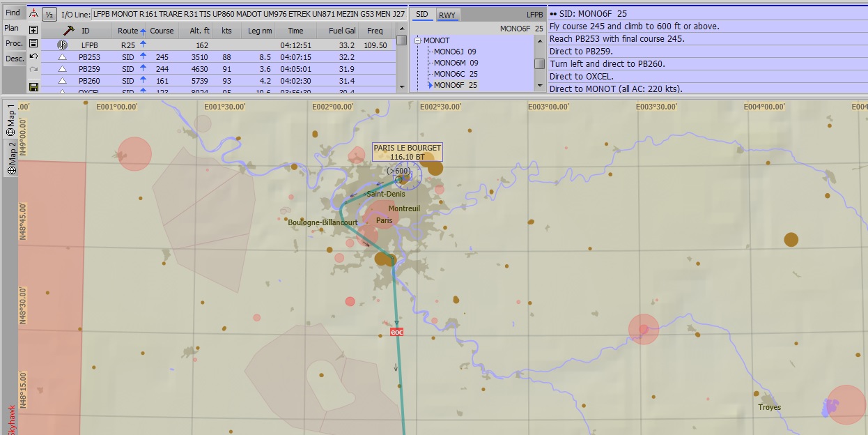Image resolution: width=868 pixels, height=435 pixels.
Task: Select MONO6C 25 procedure
Action: 456,74
